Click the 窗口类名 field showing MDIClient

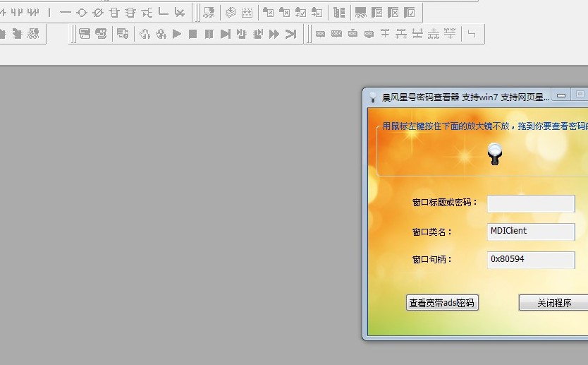click(x=531, y=232)
